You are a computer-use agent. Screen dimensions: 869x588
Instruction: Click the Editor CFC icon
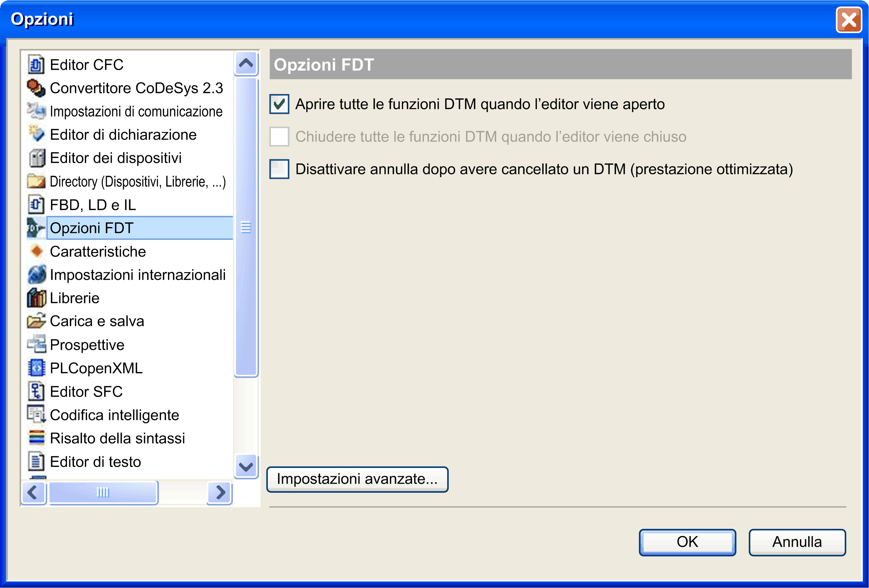36,65
